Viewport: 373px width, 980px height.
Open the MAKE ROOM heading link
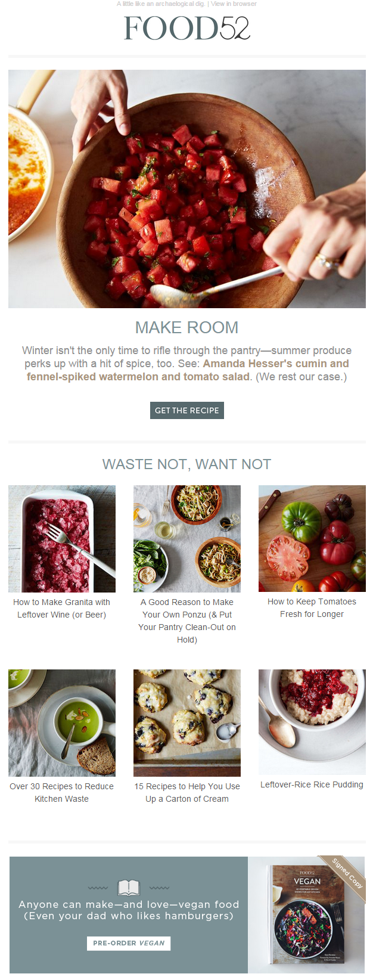pyautogui.click(x=186, y=327)
